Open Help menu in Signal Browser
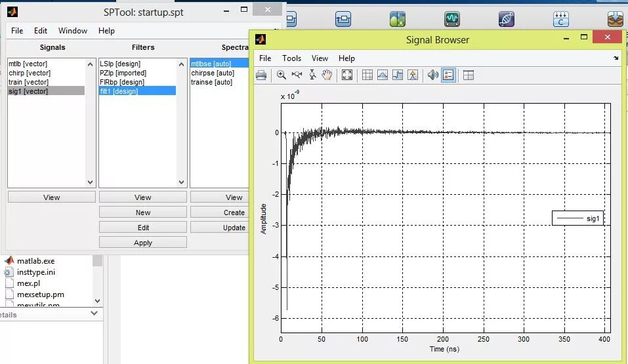 (x=347, y=58)
